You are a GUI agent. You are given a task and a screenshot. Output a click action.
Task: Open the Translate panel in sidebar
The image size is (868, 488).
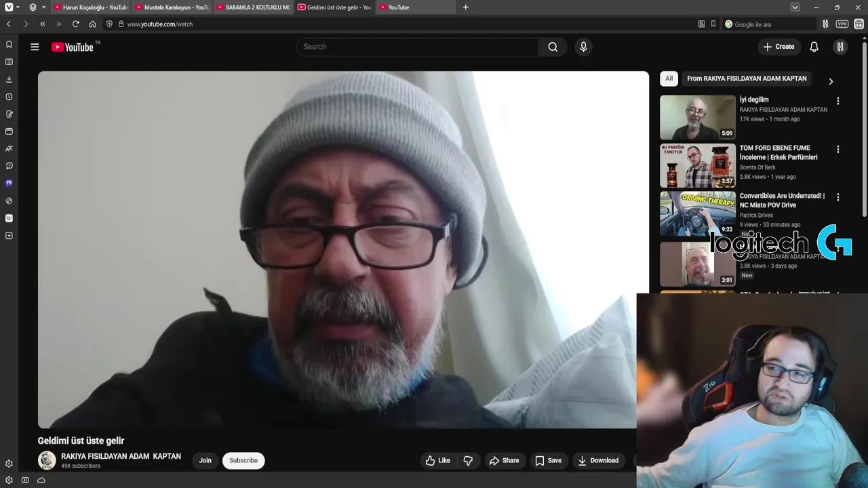[x=9, y=148]
